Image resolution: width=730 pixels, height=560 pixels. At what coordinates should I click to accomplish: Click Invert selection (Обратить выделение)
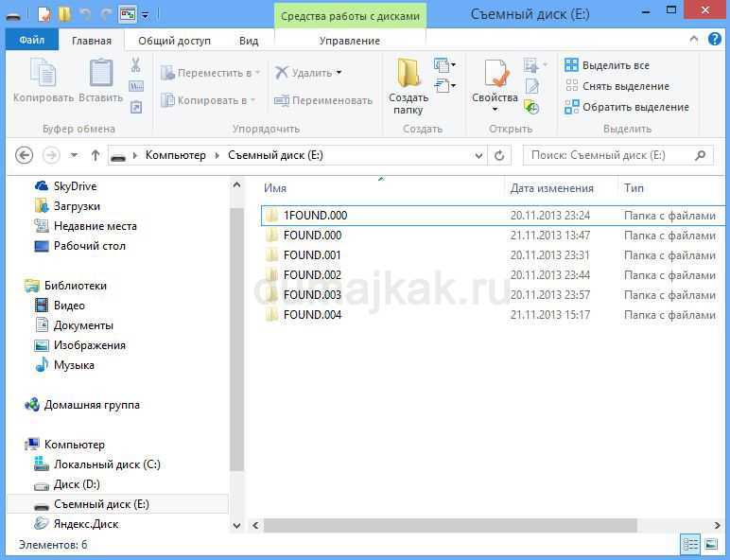pos(627,107)
